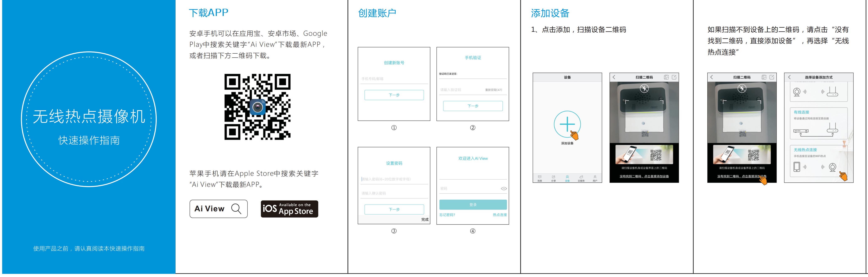Click the 验证码已发送至 text
Image resolution: width=868 pixels, height=277 pixels.
tap(448, 74)
